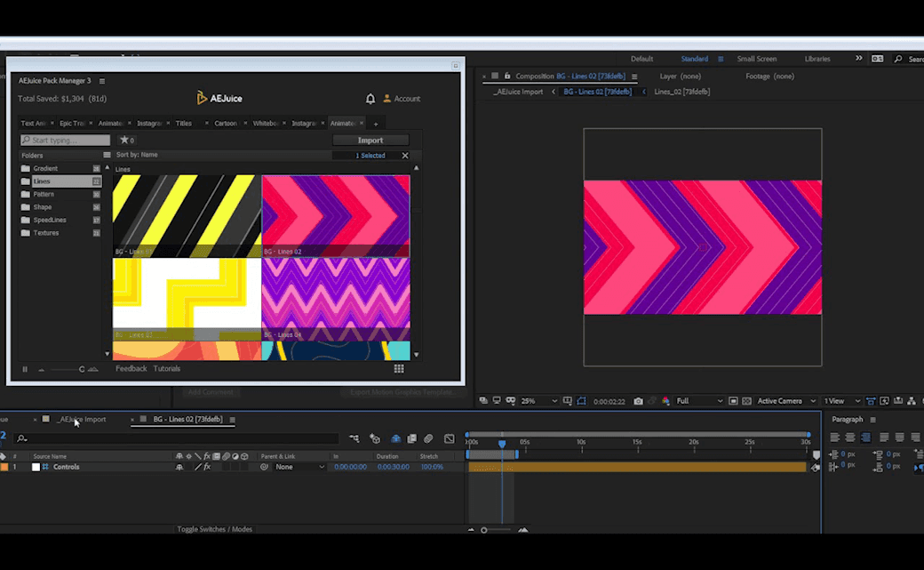Select the Gradient folder
The width and height of the screenshot is (924, 570).
point(60,168)
